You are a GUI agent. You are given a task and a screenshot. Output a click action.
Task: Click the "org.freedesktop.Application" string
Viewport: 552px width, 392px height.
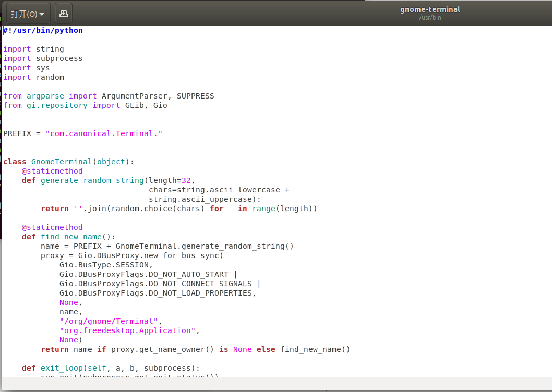[127, 330]
